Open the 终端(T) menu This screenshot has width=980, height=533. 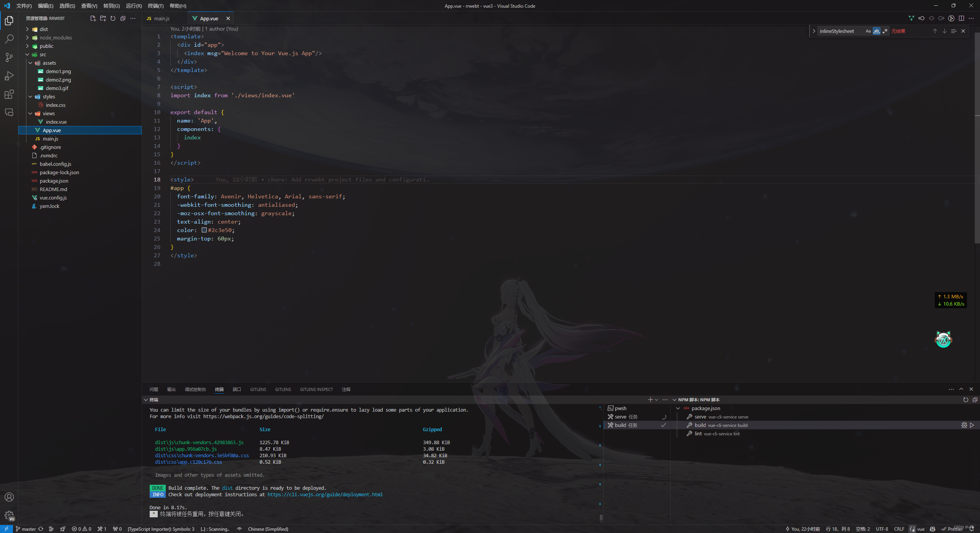pyautogui.click(x=155, y=6)
